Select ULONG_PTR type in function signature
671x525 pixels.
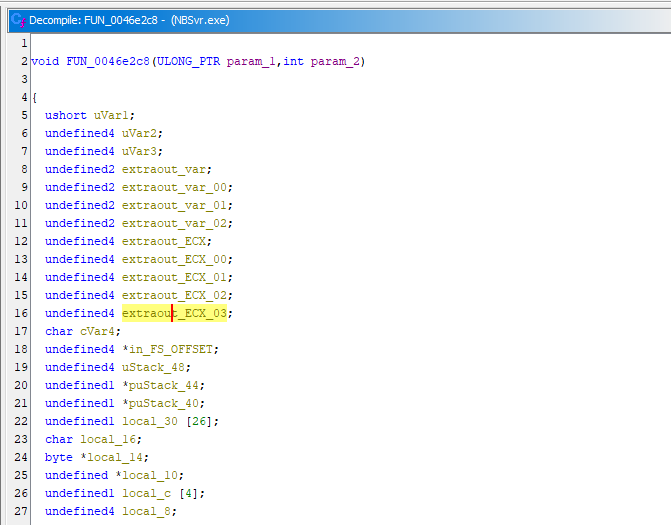(188, 62)
